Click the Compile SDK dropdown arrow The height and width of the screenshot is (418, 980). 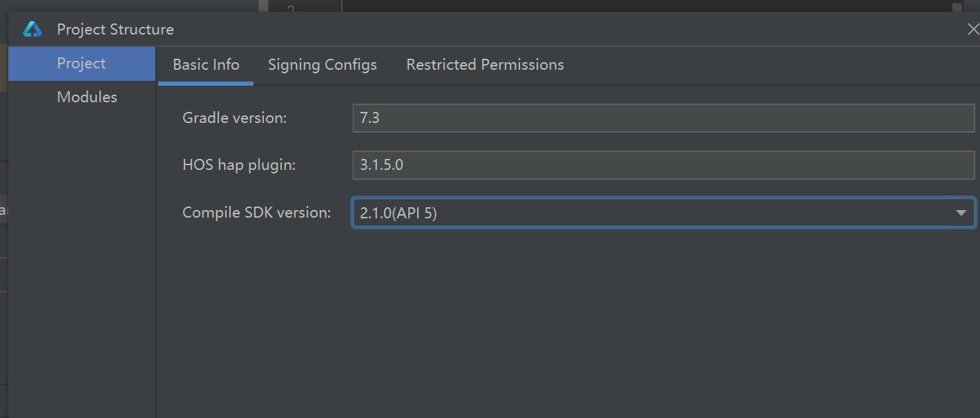(x=961, y=213)
